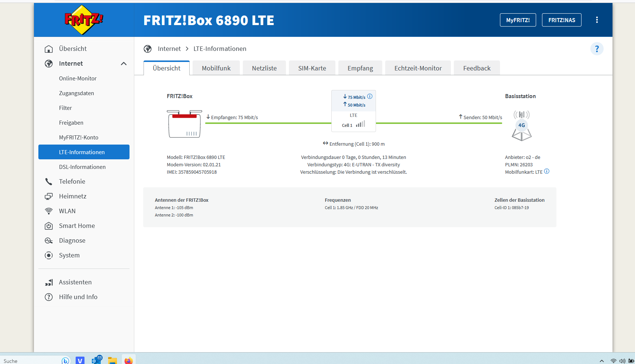Click the FRITZ!Box 6890 LTE title
The image size is (635, 364).
click(x=209, y=20)
